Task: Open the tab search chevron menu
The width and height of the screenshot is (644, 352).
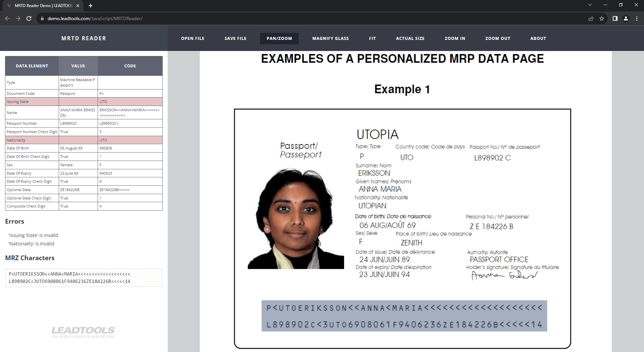Action: tap(590, 5)
